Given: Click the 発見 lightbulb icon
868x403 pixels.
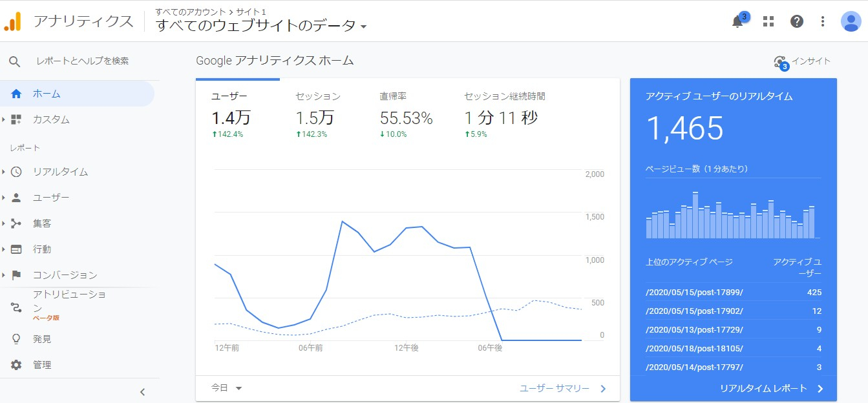Looking at the screenshot, I should coord(17,339).
